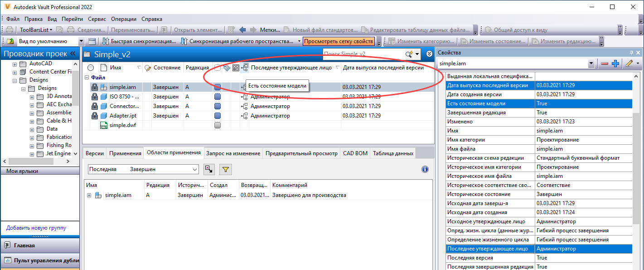Select the Connector file row
This screenshot has height=270, width=644.
pos(258,106)
